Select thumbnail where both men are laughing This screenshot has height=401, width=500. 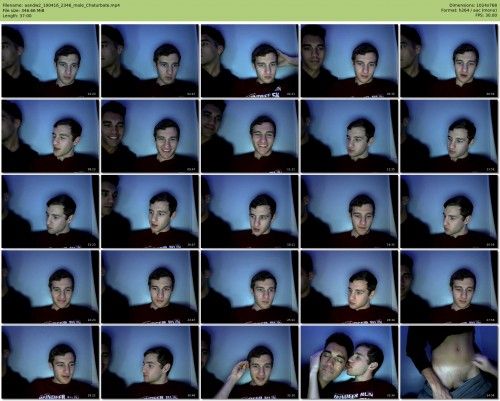click(150, 136)
